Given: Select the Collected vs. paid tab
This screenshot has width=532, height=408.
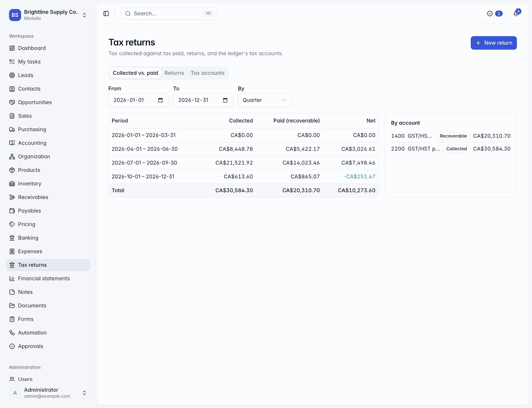Looking at the screenshot, I should [135, 73].
